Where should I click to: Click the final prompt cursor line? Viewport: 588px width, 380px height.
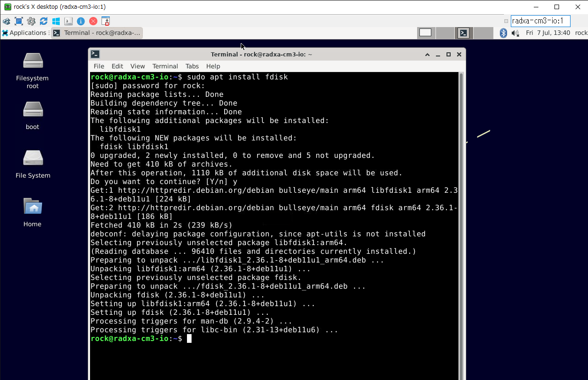click(x=141, y=338)
